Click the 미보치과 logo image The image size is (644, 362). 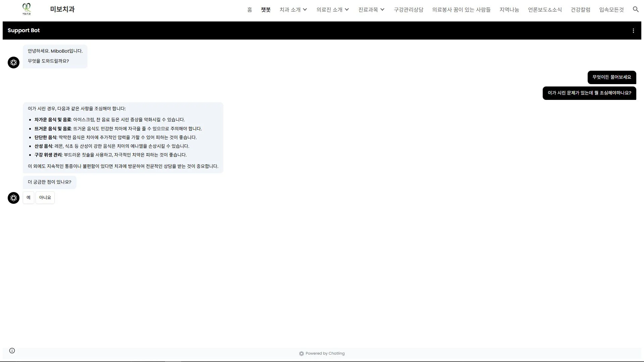26,9
